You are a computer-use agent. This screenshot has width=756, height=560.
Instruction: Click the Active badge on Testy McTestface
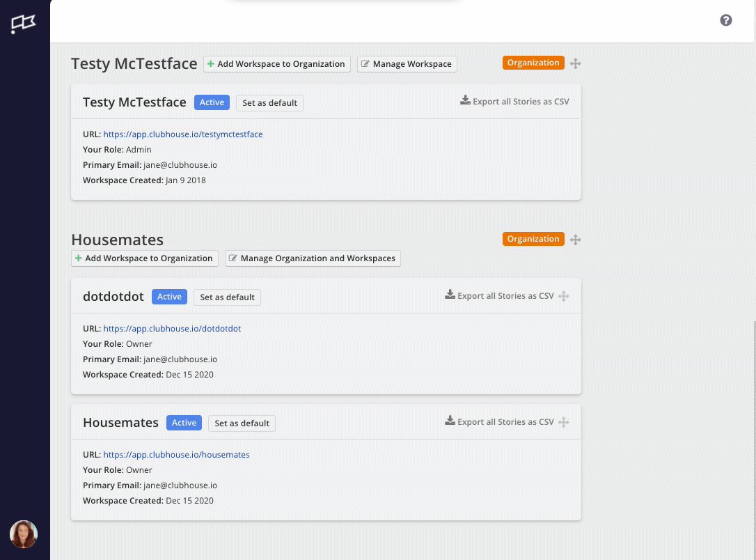tap(212, 102)
